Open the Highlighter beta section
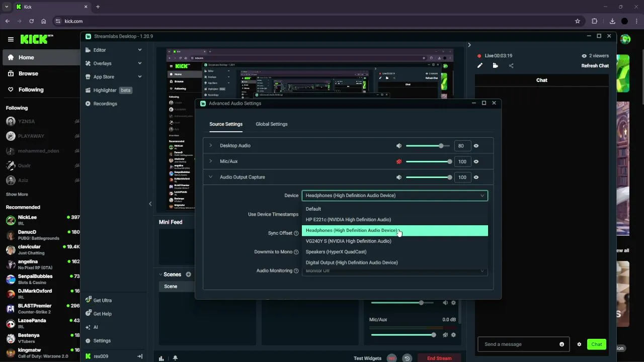Viewport: 644px width, 362px height. click(x=108, y=90)
